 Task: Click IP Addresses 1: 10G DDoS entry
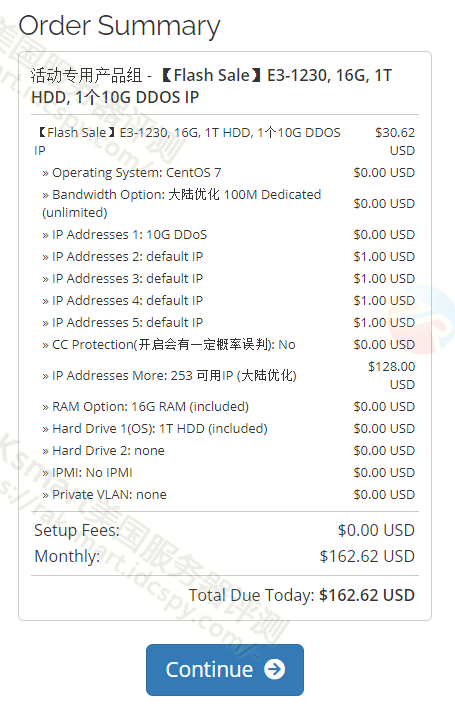[x=124, y=235]
